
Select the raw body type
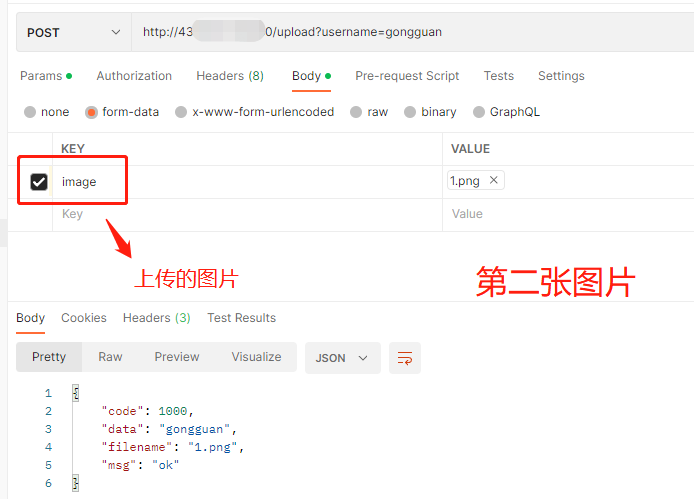tap(357, 112)
